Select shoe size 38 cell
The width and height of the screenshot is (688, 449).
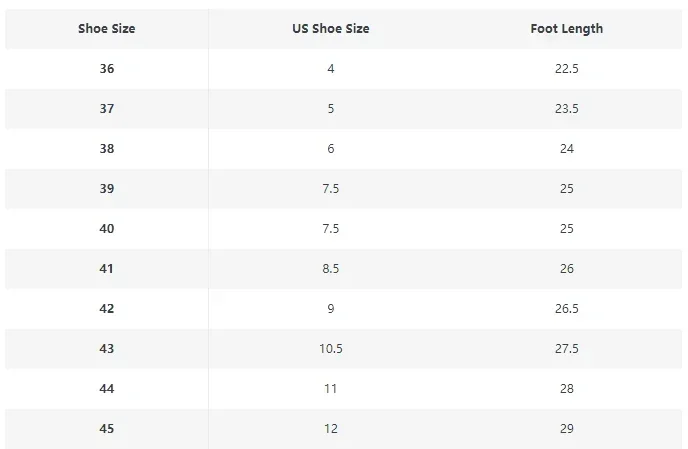coord(107,149)
